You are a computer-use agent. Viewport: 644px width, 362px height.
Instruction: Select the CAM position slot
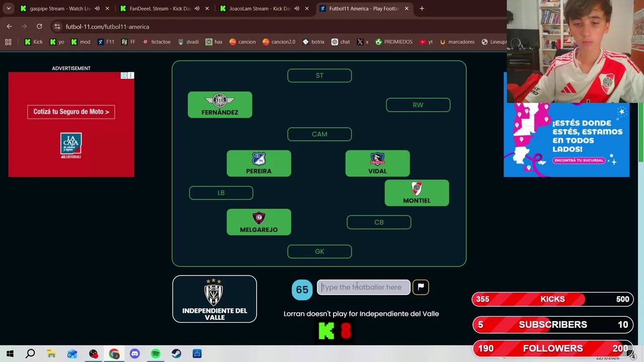[319, 134]
